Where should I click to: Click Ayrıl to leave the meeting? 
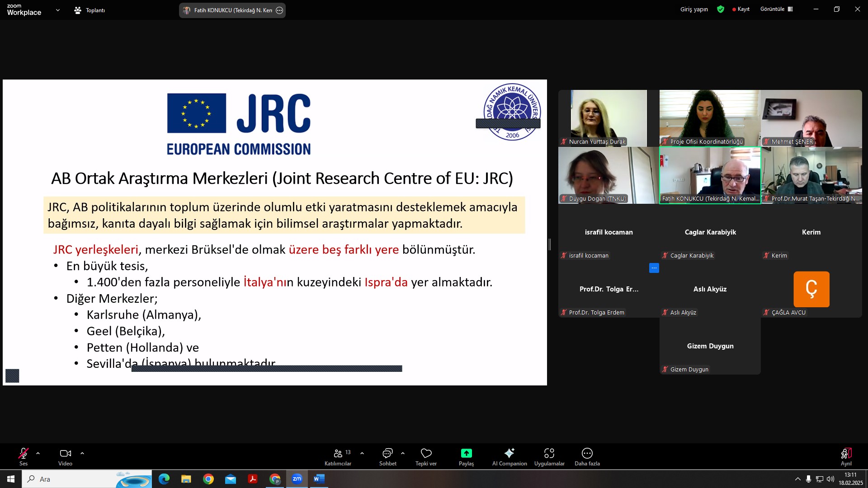[x=846, y=456]
